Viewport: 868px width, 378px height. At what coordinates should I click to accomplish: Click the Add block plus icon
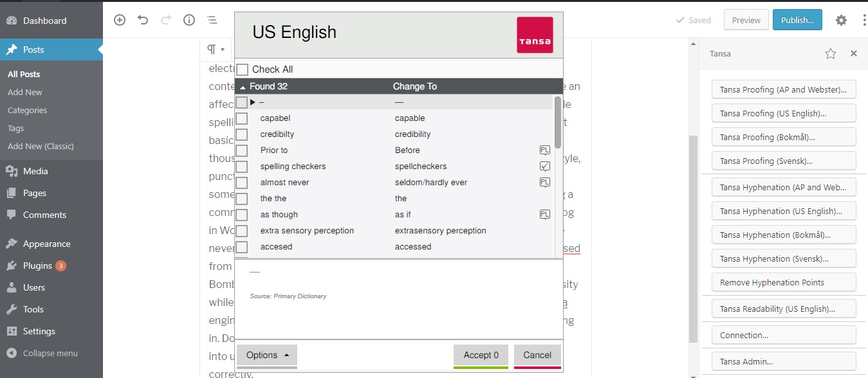pyautogui.click(x=120, y=20)
